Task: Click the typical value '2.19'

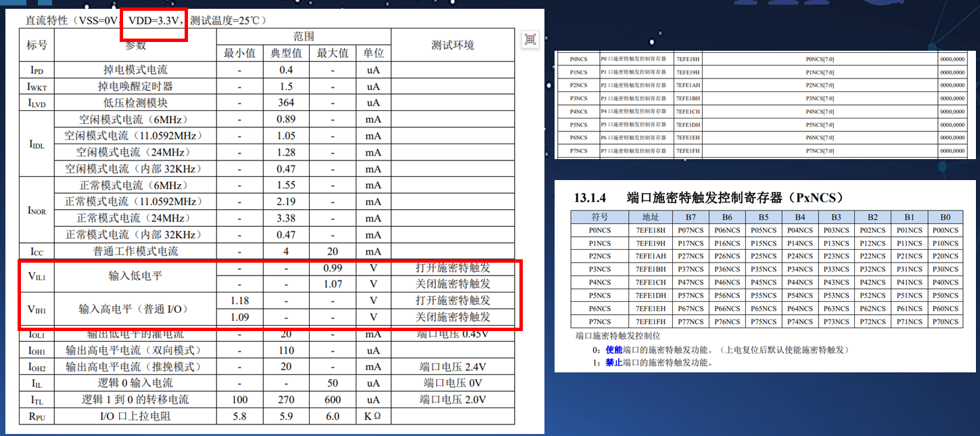Action: pyautogui.click(x=286, y=201)
